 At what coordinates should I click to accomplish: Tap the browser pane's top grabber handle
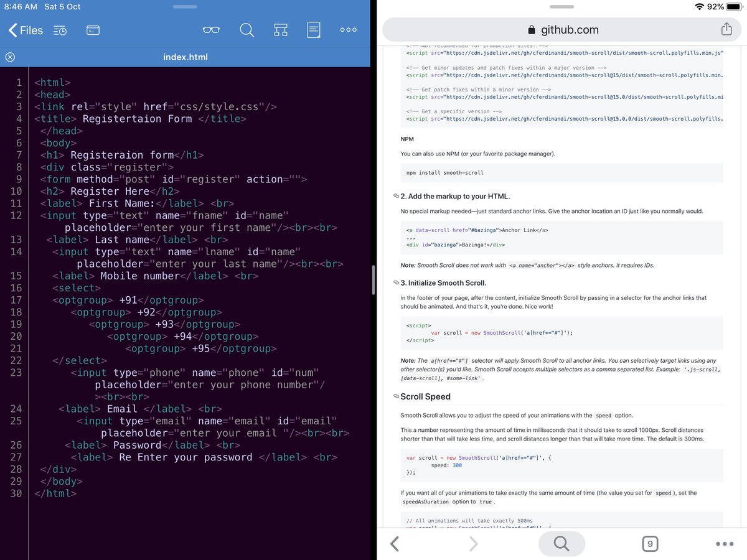[x=562, y=6]
